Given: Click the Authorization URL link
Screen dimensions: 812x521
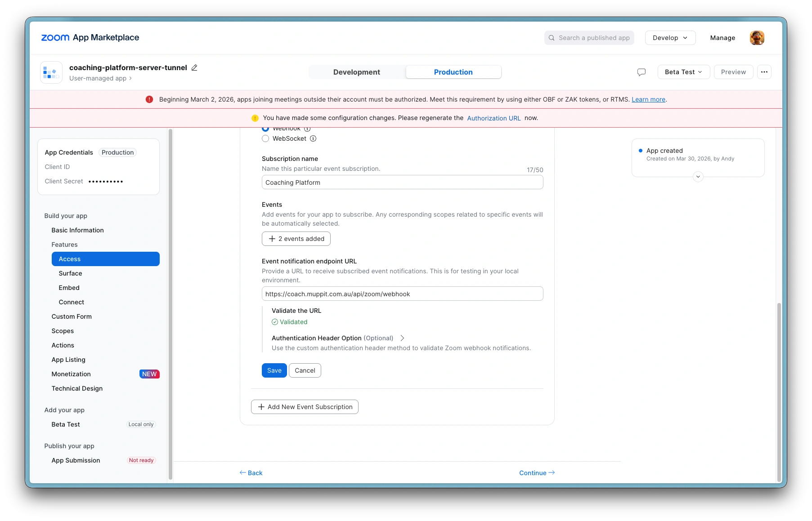Looking at the screenshot, I should (493, 118).
